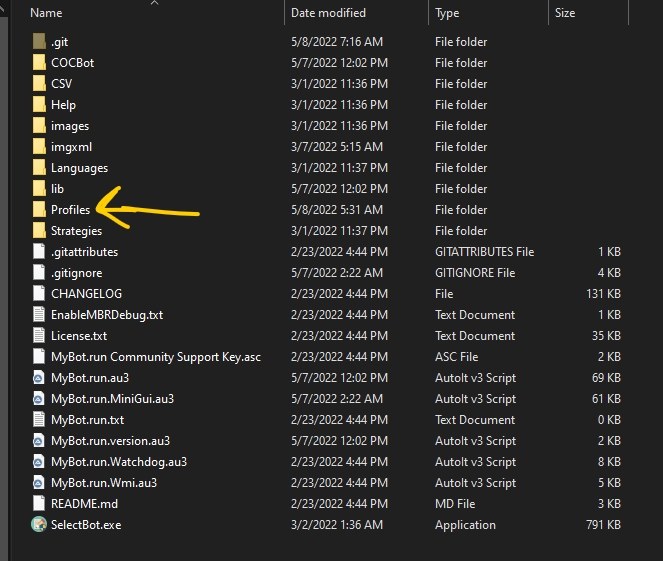Image resolution: width=663 pixels, height=561 pixels.
Task: Click the .gitignore file name
Action: 76,273
